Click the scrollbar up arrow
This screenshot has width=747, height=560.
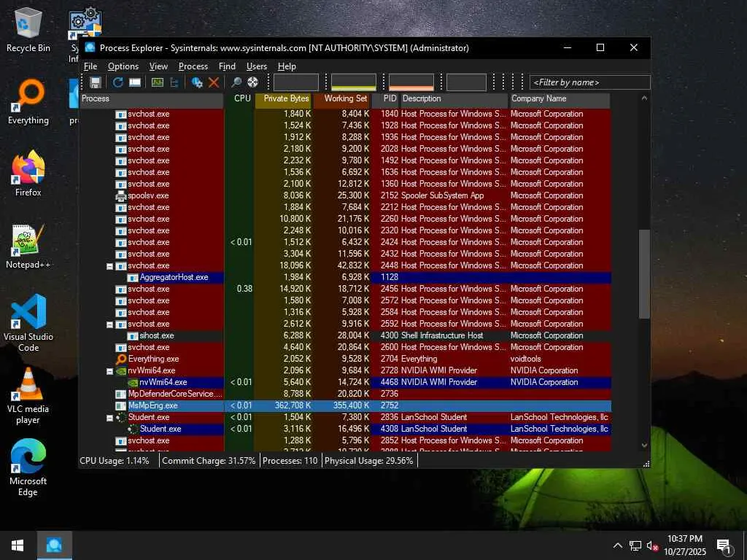644,98
